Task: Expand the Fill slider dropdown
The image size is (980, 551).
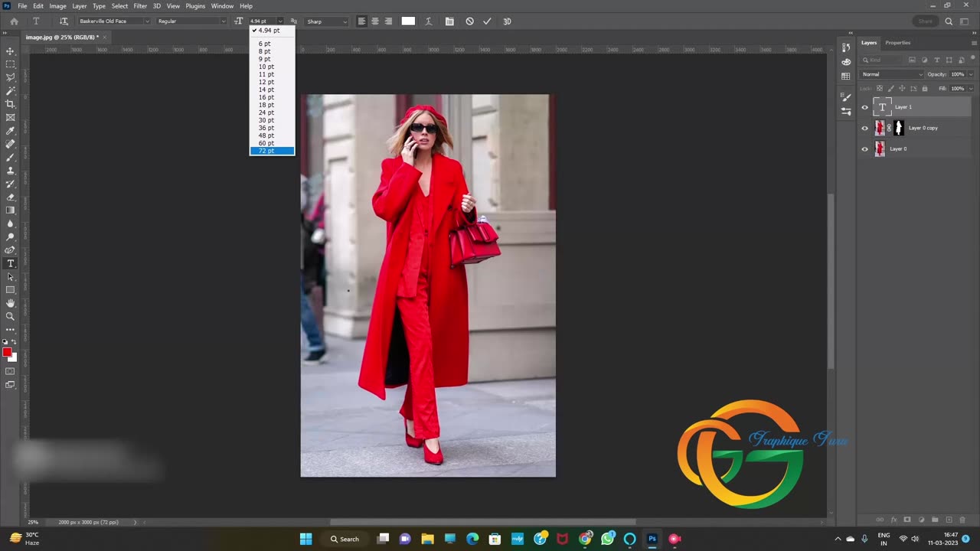Action: (971, 89)
